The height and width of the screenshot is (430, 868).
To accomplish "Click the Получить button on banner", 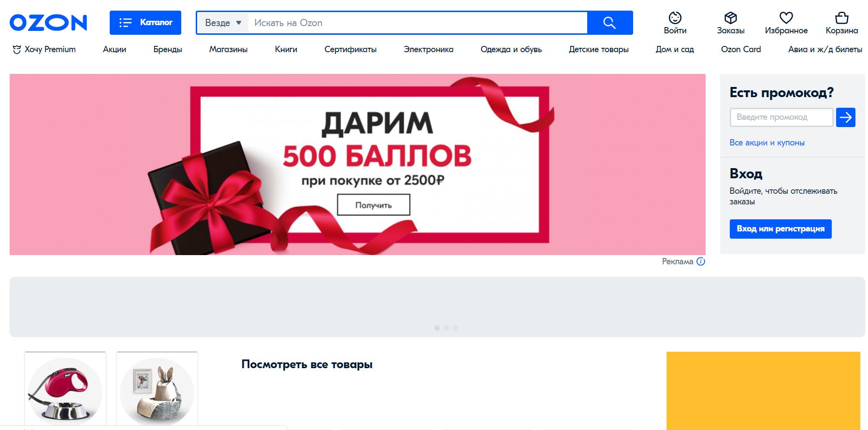I will (x=374, y=205).
